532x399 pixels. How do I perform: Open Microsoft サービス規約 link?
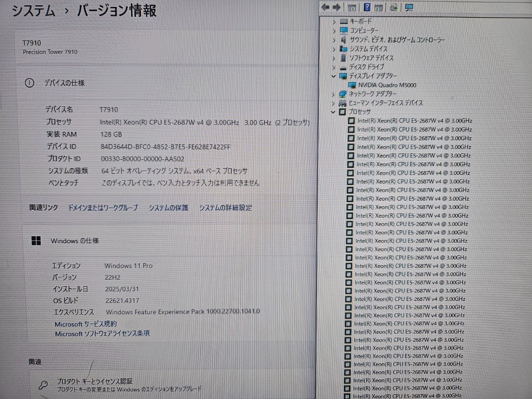[x=85, y=324]
